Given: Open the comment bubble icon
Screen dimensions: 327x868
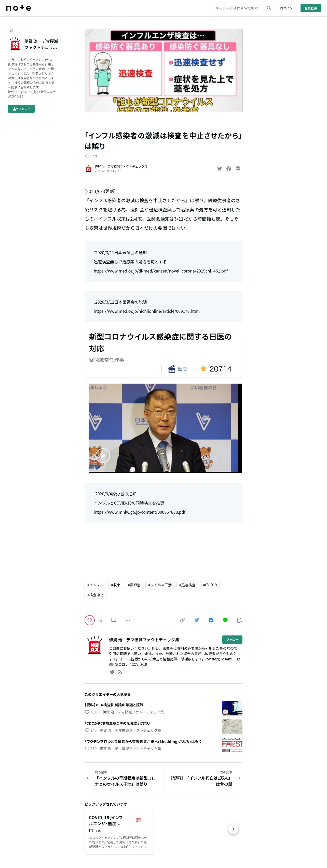Looking at the screenshot, I should (114, 620).
